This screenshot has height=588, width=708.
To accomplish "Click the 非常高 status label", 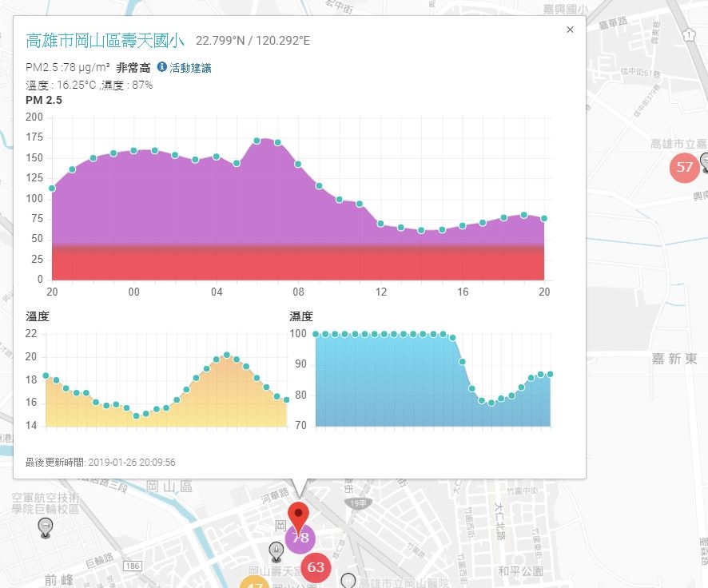I will point(133,68).
